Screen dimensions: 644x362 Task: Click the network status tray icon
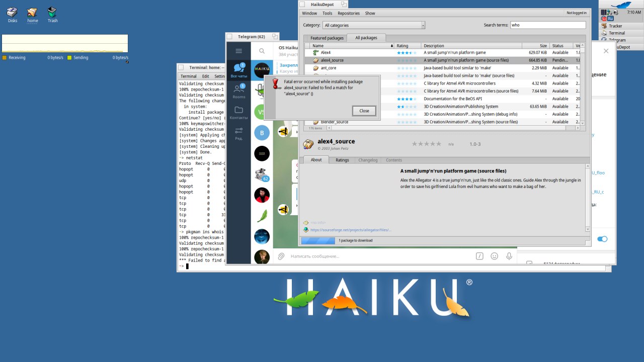pos(610,12)
